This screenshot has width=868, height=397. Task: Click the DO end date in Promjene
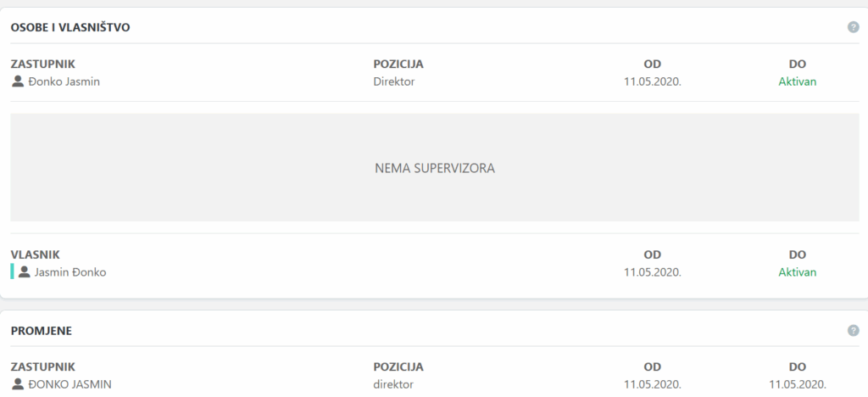[x=797, y=384]
